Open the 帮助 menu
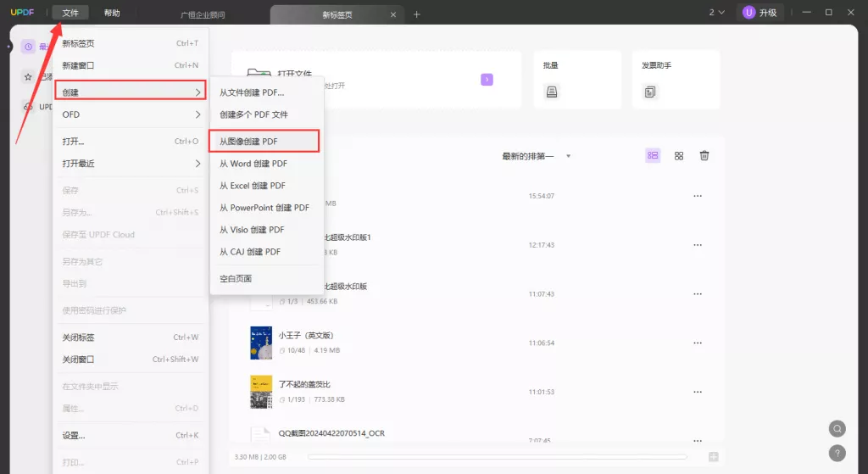The height and width of the screenshot is (474, 868). 112,13
